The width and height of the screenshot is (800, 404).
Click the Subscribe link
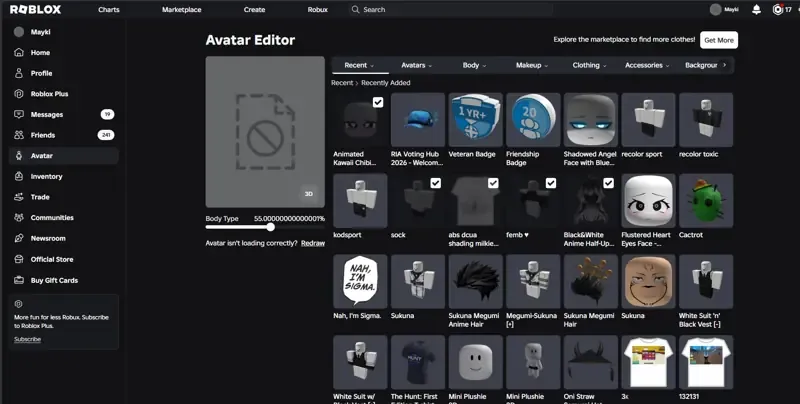click(28, 339)
